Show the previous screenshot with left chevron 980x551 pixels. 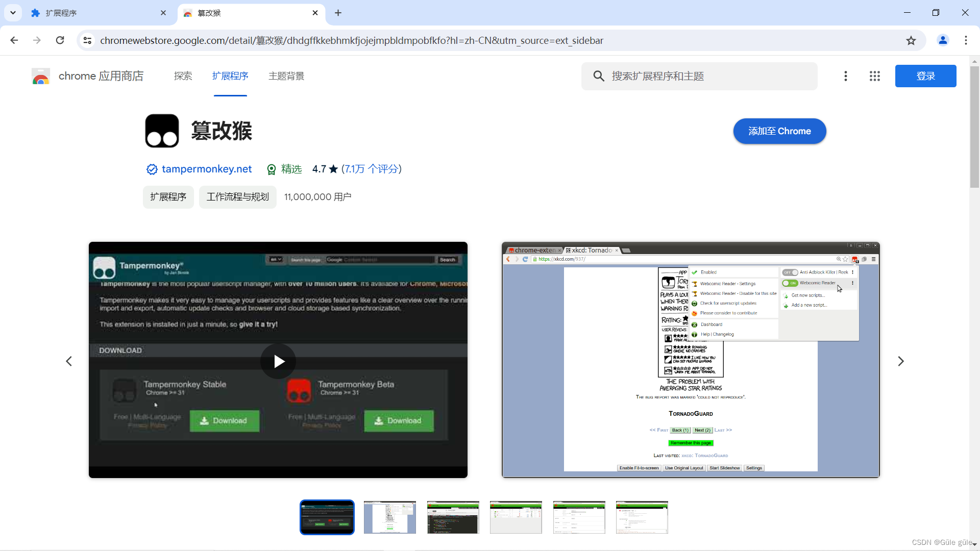point(69,361)
